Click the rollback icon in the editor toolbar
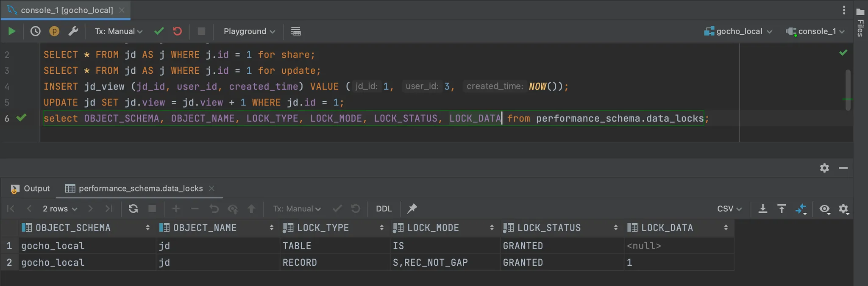Viewport: 868px width, 286px height. point(178,31)
